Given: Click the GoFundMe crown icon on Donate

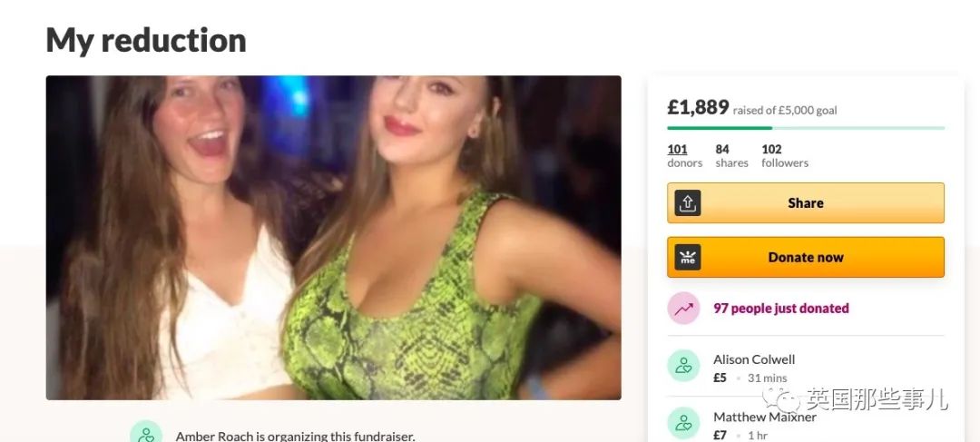Looking at the screenshot, I should (688, 258).
